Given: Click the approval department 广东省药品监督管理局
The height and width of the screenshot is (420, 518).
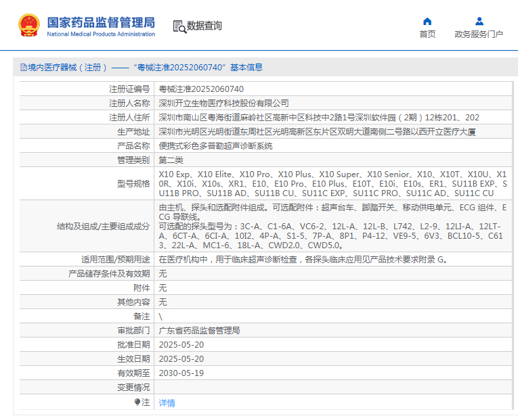Looking at the screenshot, I should [199, 331].
